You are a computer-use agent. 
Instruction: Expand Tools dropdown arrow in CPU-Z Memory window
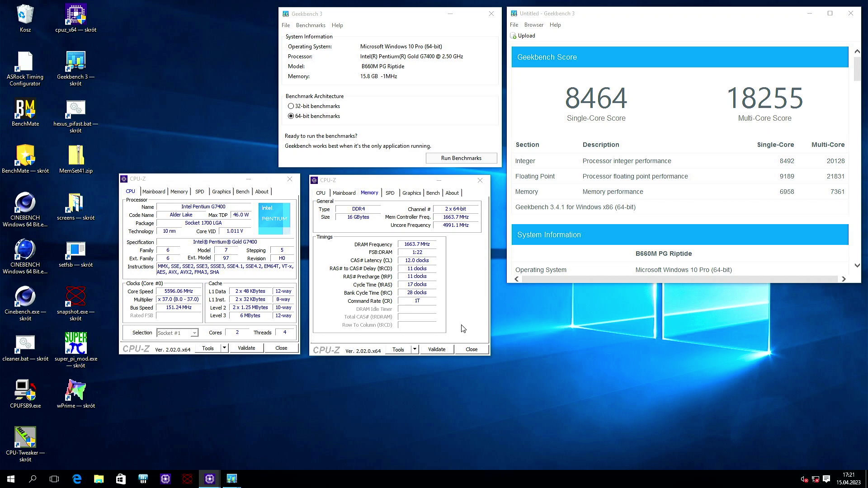(x=415, y=349)
